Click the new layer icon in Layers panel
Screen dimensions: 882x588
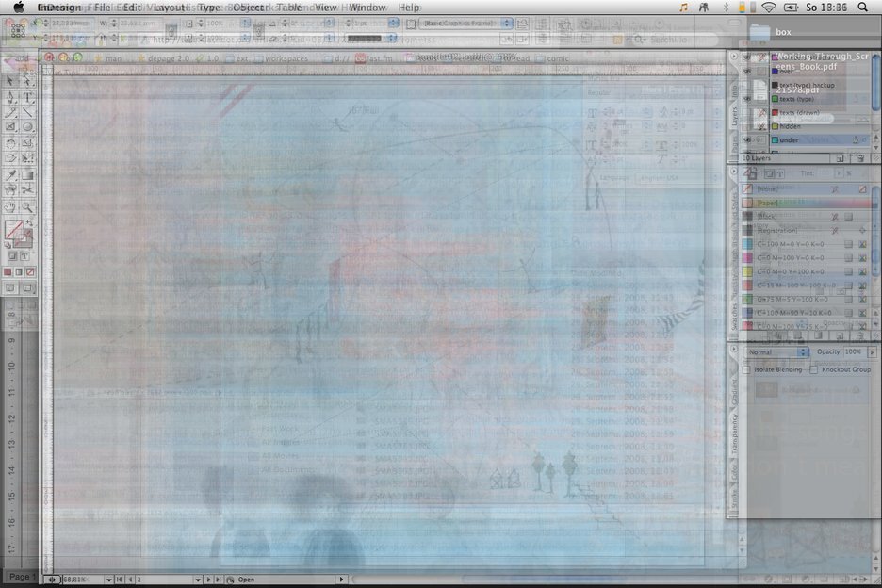pyautogui.click(x=840, y=158)
